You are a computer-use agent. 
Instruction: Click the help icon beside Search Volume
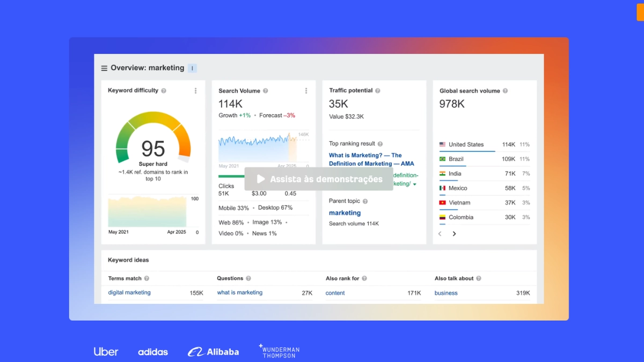click(266, 91)
